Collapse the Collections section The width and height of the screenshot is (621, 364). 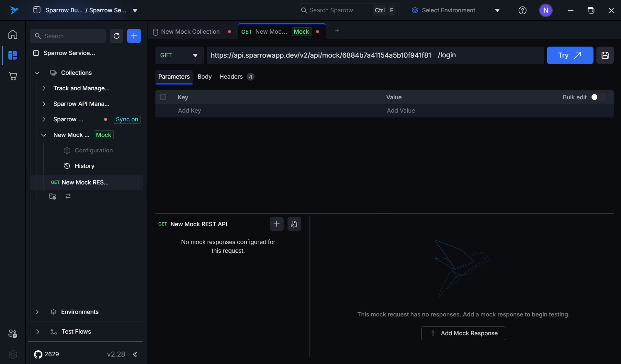(37, 73)
